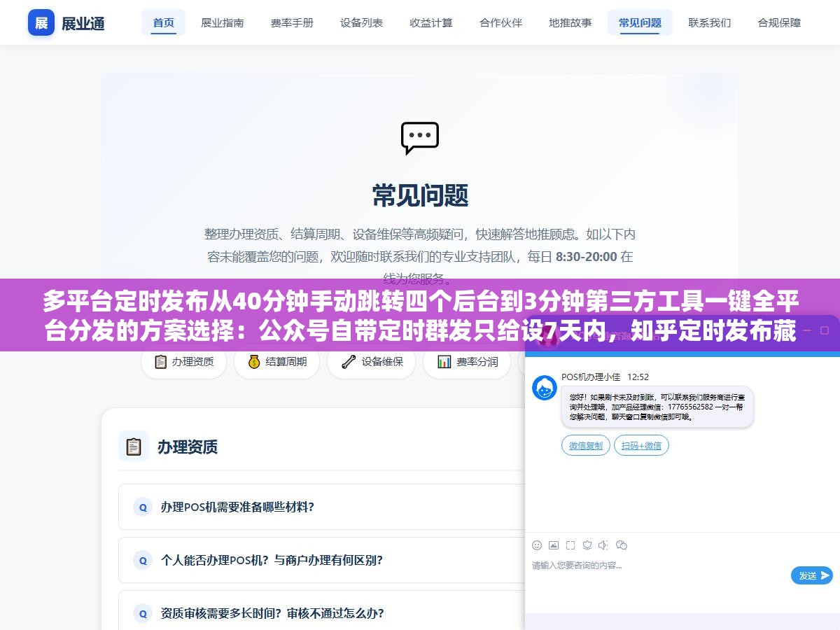Click the customer service agent avatar

545,388
